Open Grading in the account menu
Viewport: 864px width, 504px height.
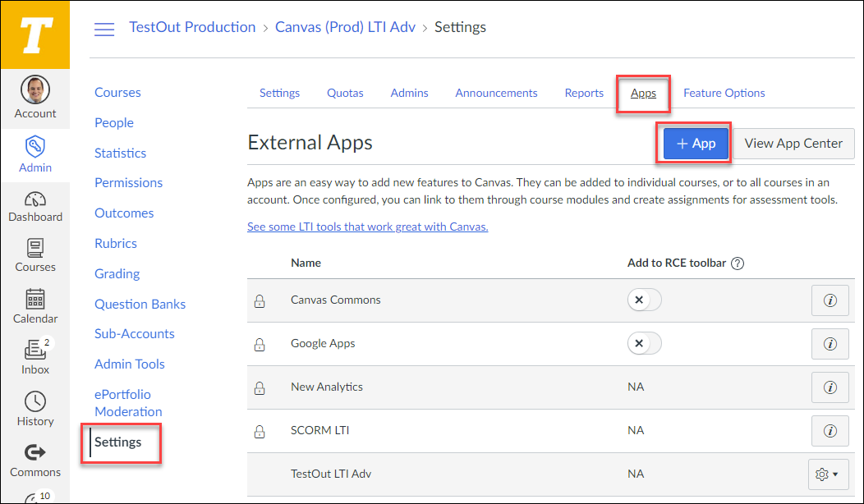pyautogui.click(x=117, y=274)
